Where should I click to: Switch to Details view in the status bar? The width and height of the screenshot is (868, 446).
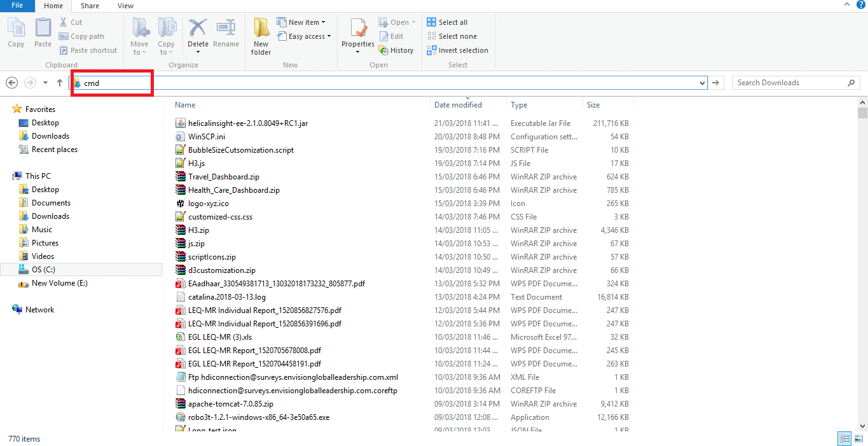click(844, 438)
